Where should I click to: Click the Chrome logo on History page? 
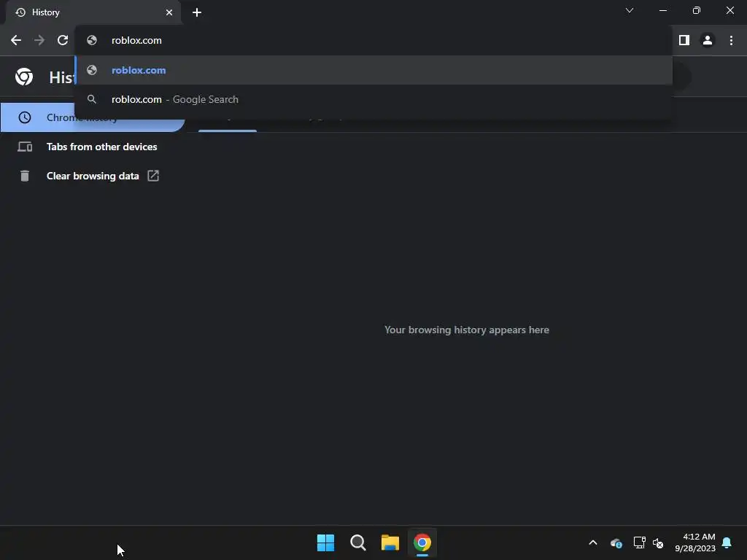24,77
